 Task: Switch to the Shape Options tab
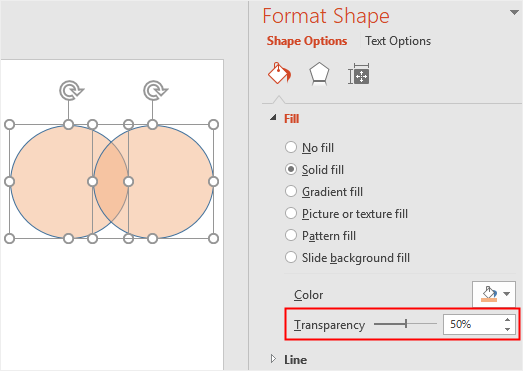point(307,41)
